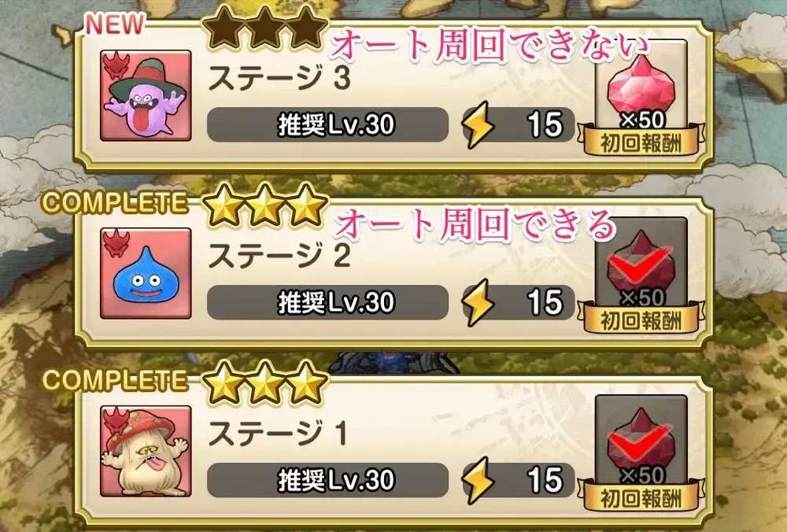Click the three gold stars above Stage 1

point(265,382)
